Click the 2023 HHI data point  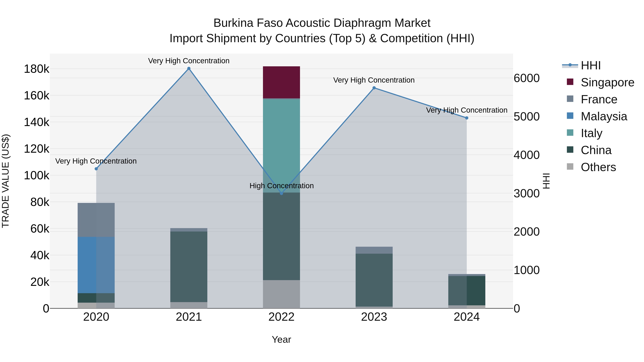click(x=374, y=88)
